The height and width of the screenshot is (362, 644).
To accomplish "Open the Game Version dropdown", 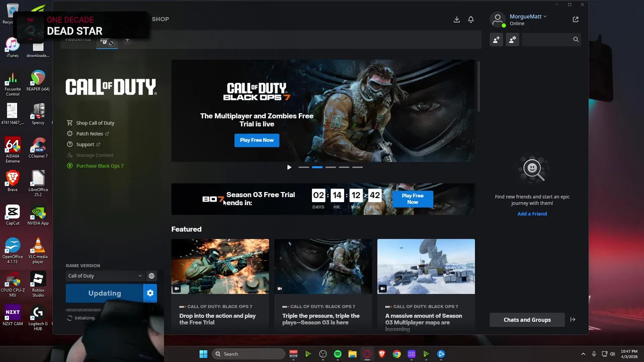I will point(105,276).
